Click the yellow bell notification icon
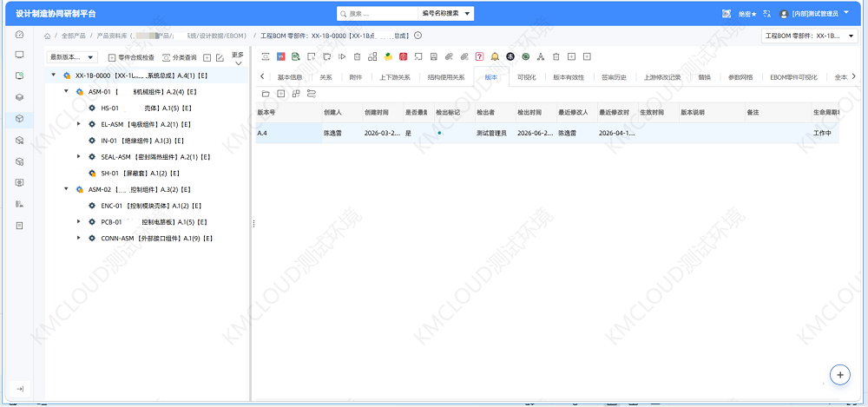 495,56
